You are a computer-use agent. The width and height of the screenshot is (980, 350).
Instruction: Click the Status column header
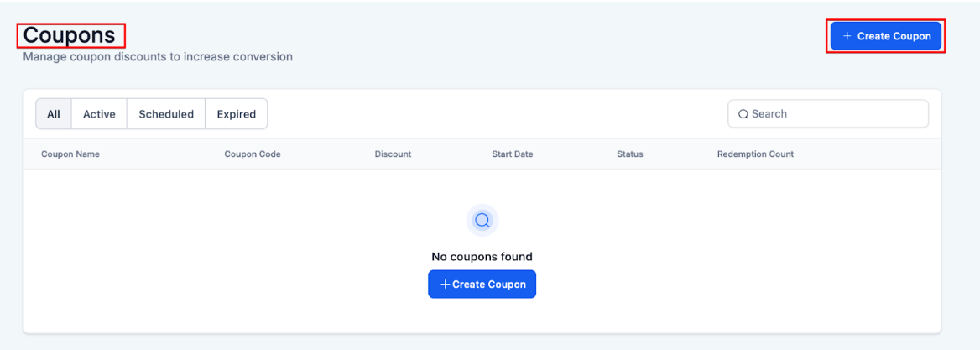pos(629,154)
